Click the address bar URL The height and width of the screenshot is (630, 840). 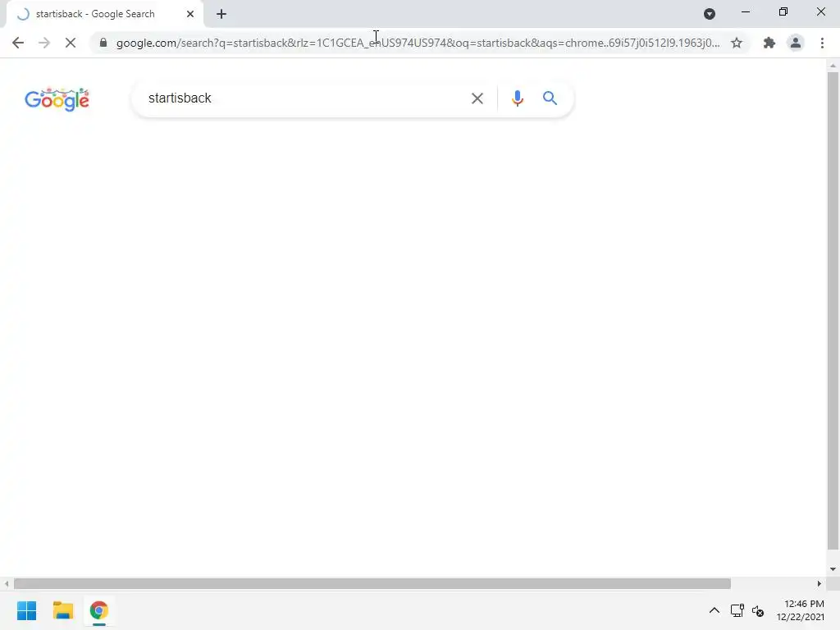pyautogui.click(x=418, y=43)
